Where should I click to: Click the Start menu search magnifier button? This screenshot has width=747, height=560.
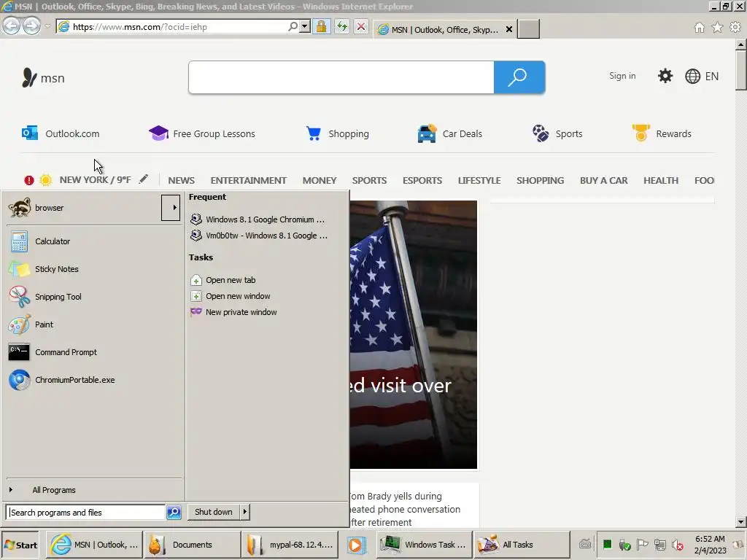click(x=174, y=513)
